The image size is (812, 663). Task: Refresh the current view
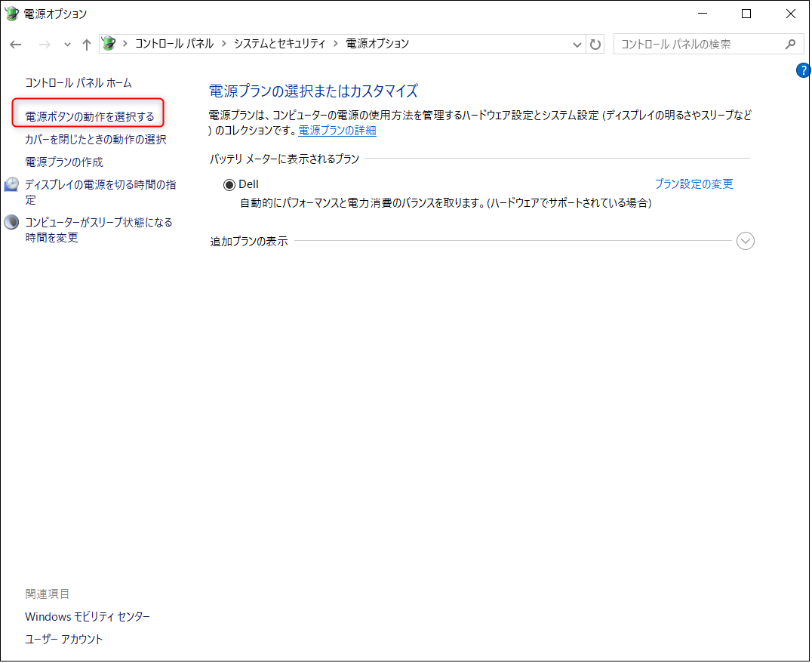[595, 44]
